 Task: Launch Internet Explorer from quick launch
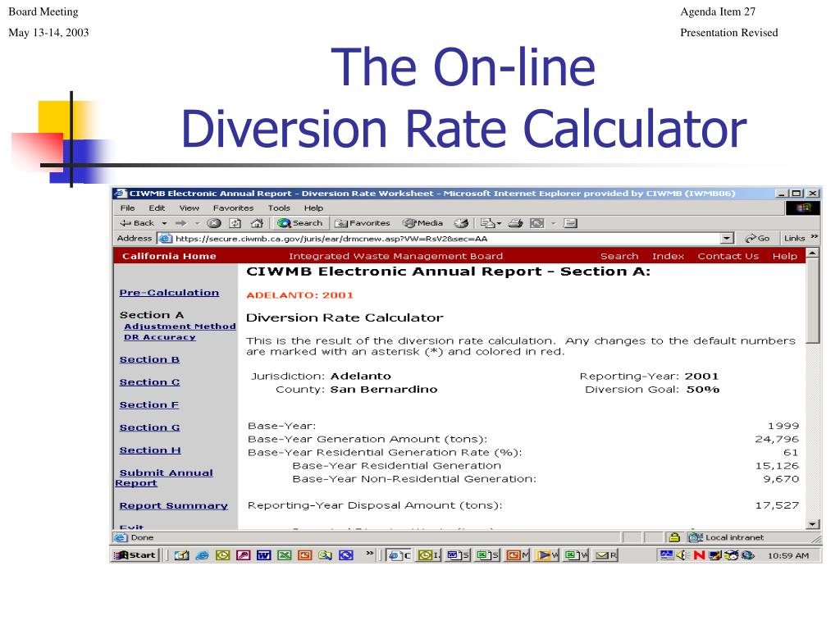[x=202, y=555]
